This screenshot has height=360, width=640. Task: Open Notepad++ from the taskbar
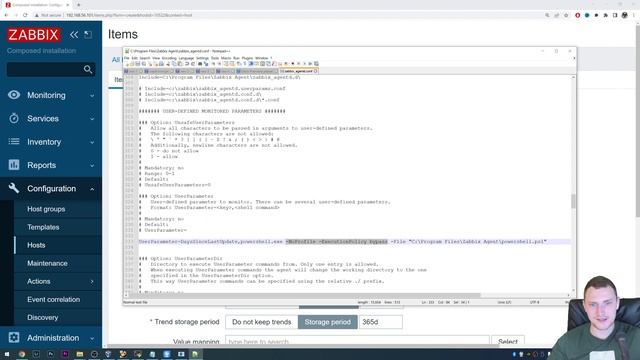point(195,354)
